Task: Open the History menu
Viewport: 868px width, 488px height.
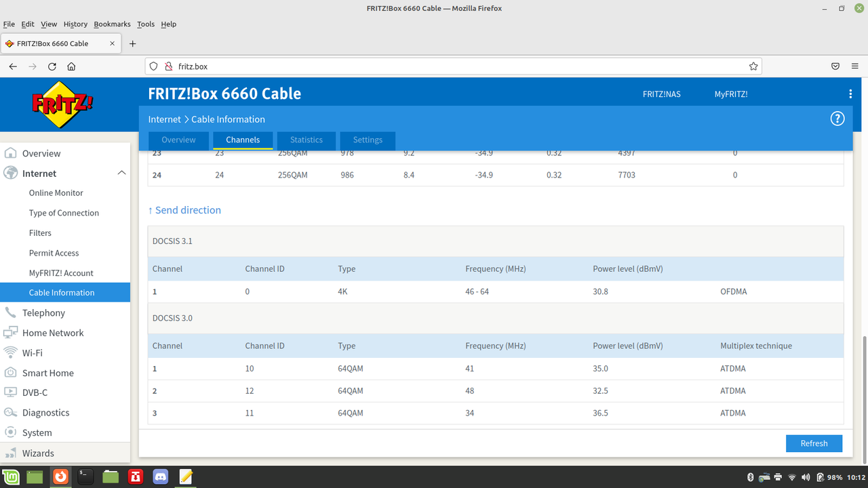Action: click(x=75, y=24)
